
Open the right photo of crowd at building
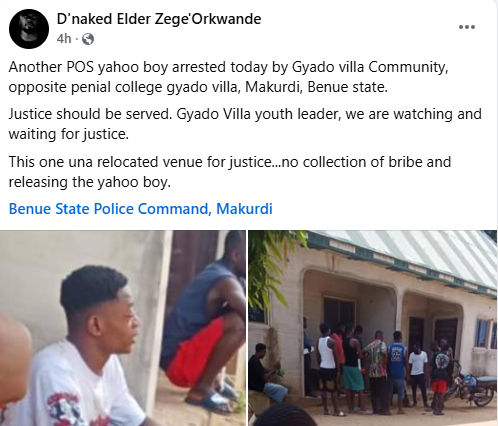373,328
